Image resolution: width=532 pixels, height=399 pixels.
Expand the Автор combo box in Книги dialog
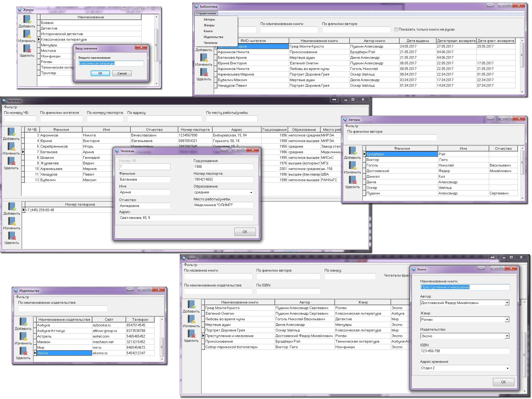(507, 303)
